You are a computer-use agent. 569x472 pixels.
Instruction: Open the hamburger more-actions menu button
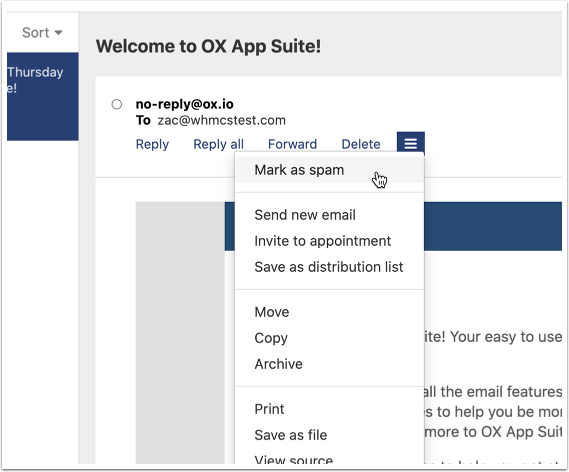410,144
